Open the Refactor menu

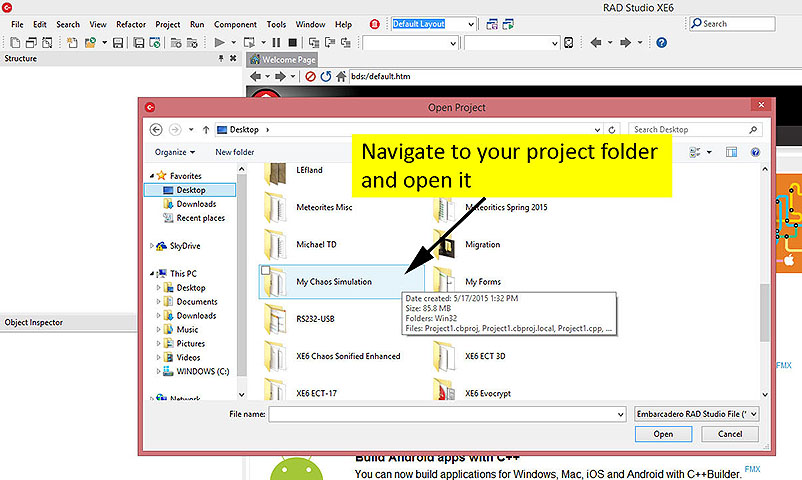click(x=131, y=24)
